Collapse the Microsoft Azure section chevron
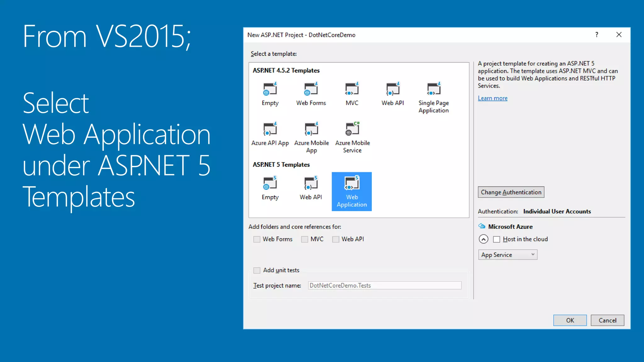 pos(483,239)
